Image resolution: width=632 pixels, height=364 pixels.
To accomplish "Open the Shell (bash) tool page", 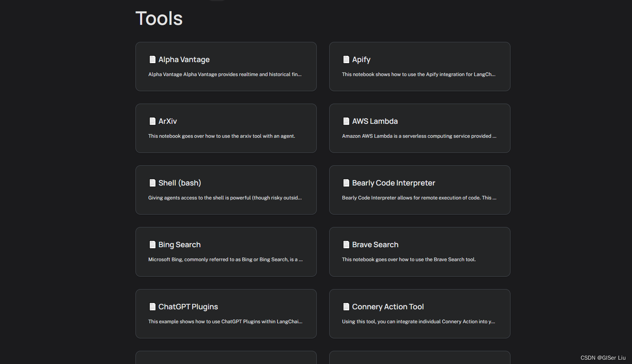I will (x=226, y=190).
